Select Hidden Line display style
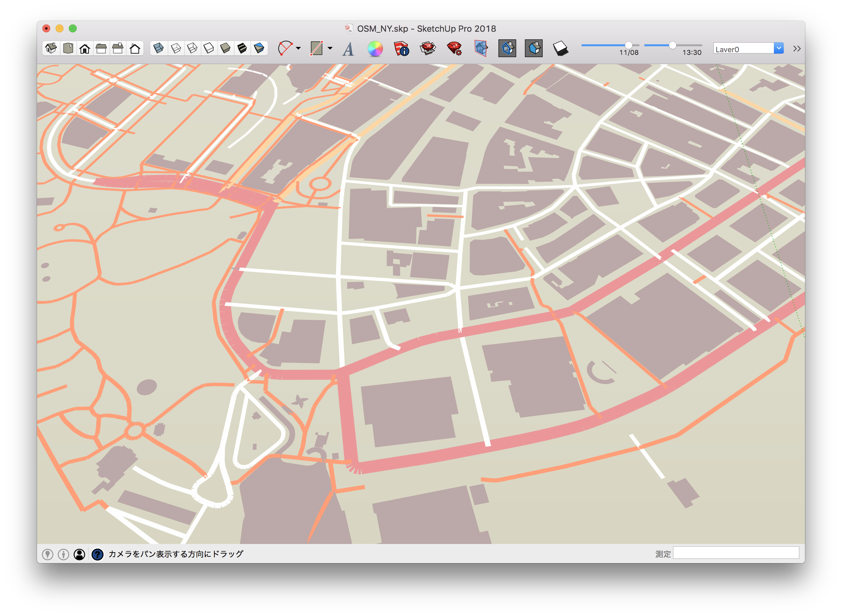Viewport: 842px width, 616px height. [x=209, y=49]
